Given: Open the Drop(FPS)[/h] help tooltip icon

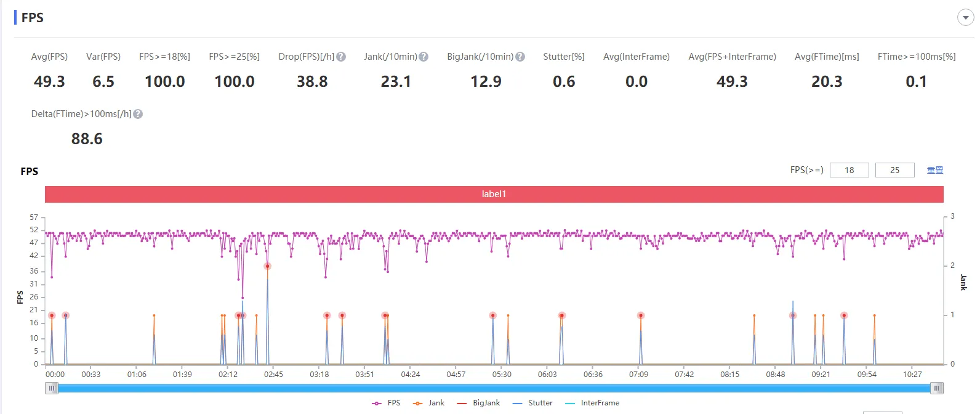Looking at the screenshot, I should click(x=341, y=57).
